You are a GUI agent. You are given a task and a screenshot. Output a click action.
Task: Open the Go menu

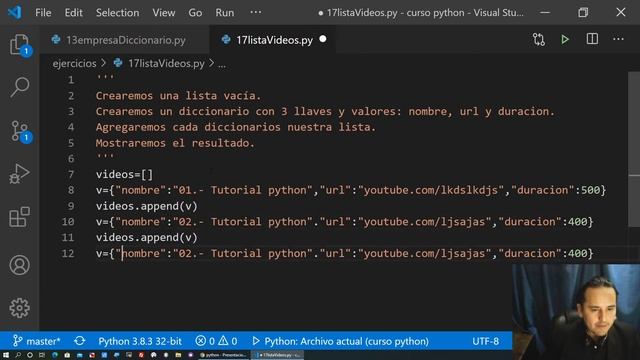point(195,13)
